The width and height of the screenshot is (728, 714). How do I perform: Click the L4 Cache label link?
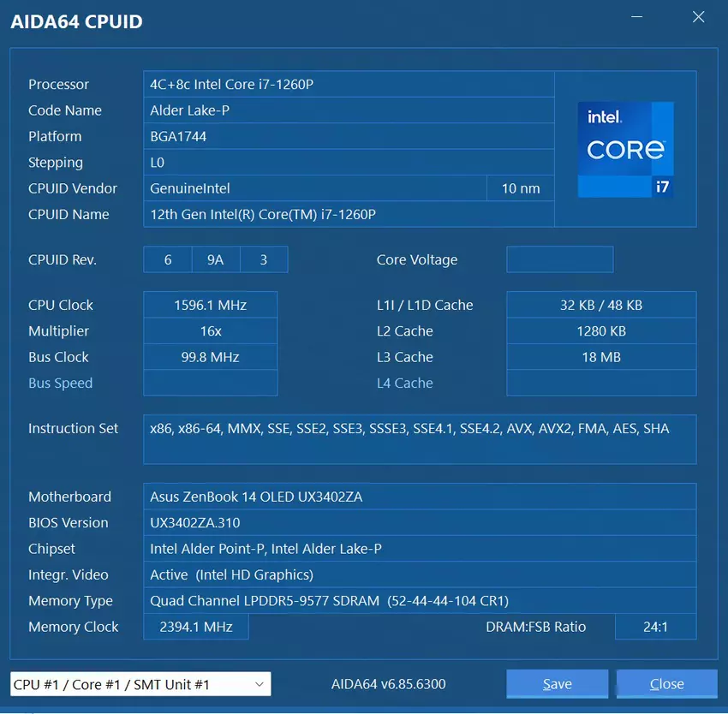click(x=404, y=383)
